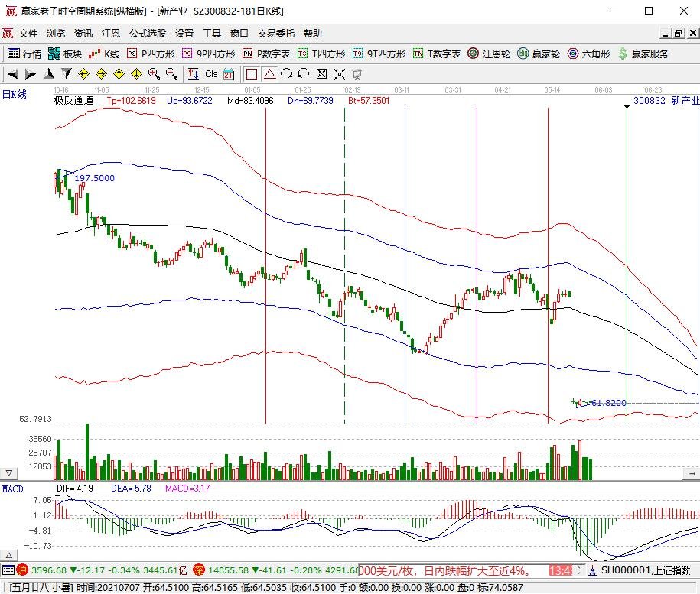The width and height of the screenshot is (700, 594).
Task: Zoom in with the magnifier plus icon
Action: click(154, 74)
